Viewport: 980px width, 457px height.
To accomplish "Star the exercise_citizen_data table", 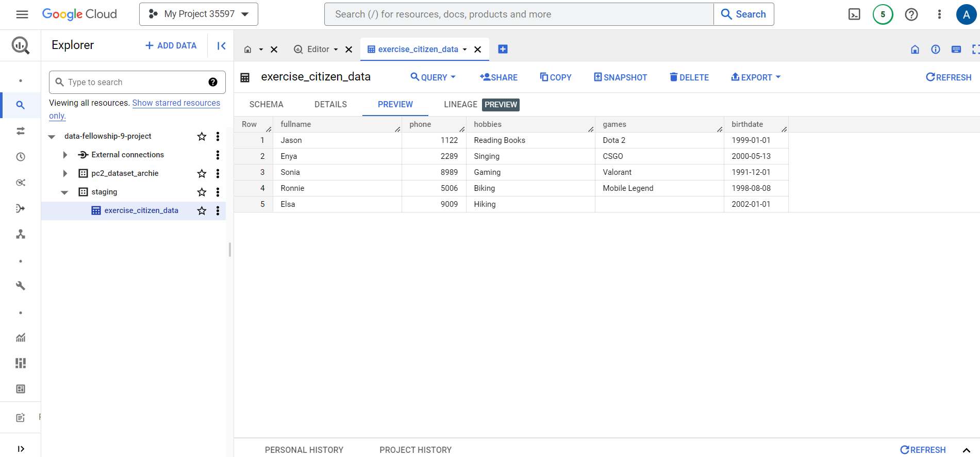I will click(202, 210).
